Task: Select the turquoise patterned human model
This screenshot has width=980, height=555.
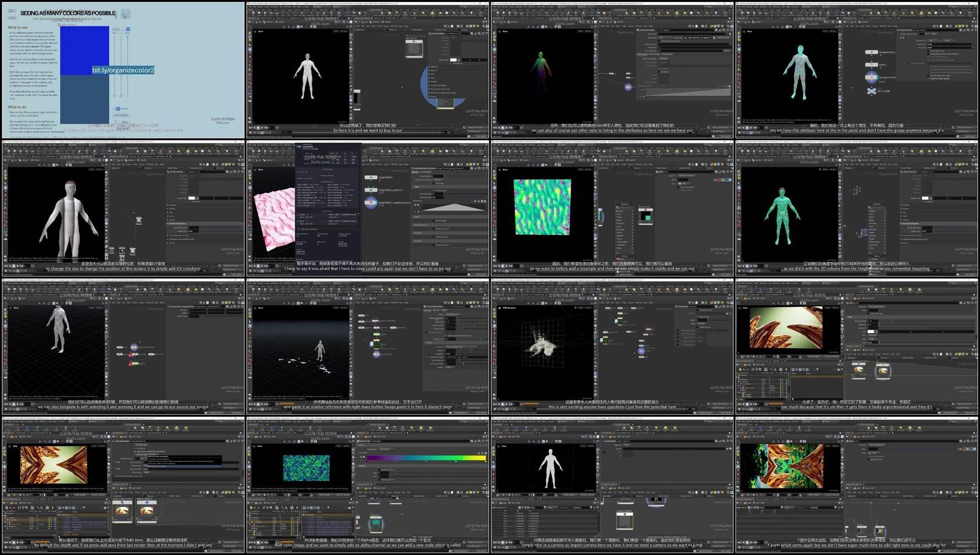Action: coord(799,72)
